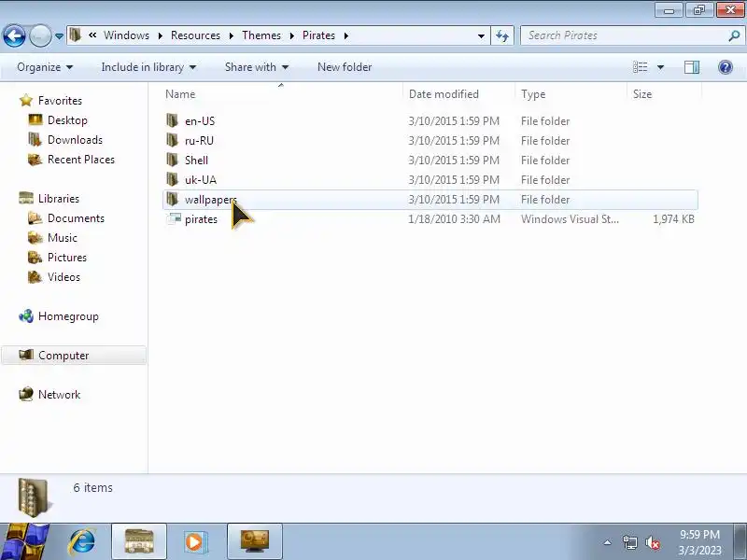Open Recent Places in the navigation pane
747x560 pixels.
[x=81, y=159]
